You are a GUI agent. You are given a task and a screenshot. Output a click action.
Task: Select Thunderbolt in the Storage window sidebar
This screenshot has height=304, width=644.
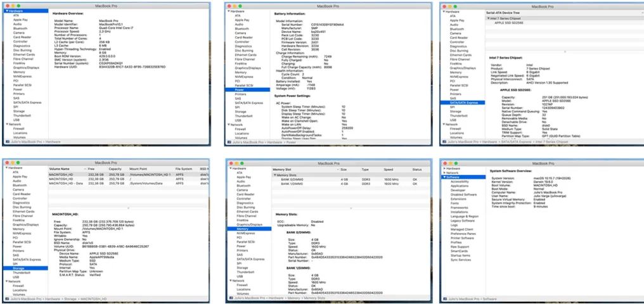click(21, 272)
